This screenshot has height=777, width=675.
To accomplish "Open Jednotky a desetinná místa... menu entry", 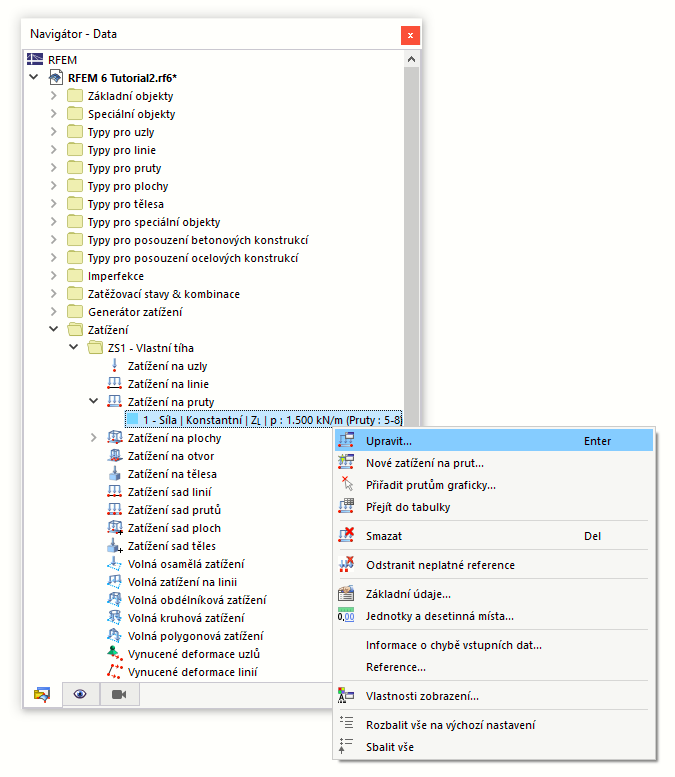I will (495, 616).
